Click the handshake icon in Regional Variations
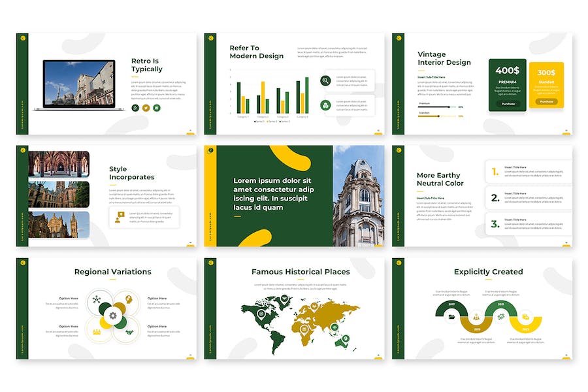This screenshot has width=588, height=392. [x=129, y=332]
